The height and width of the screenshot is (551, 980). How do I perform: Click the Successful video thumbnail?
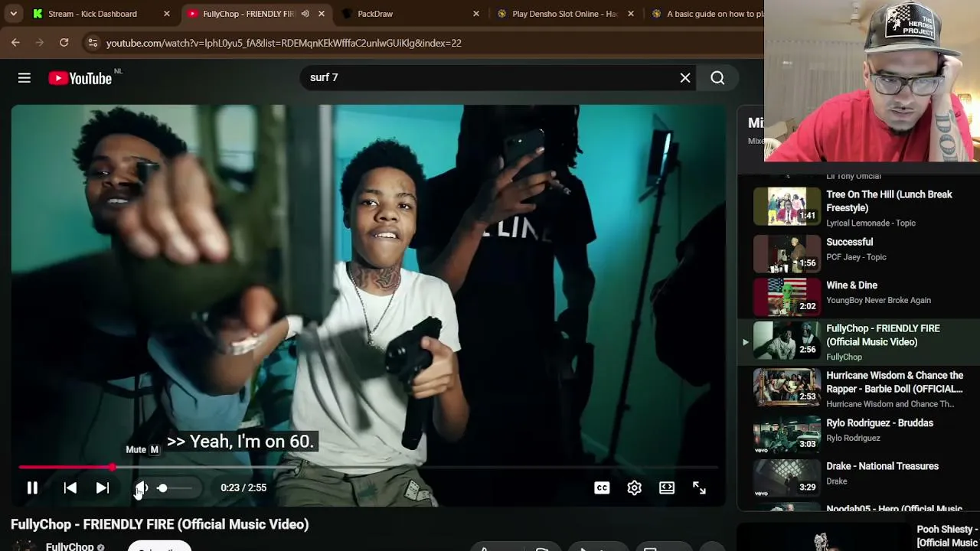click(786, 253)
